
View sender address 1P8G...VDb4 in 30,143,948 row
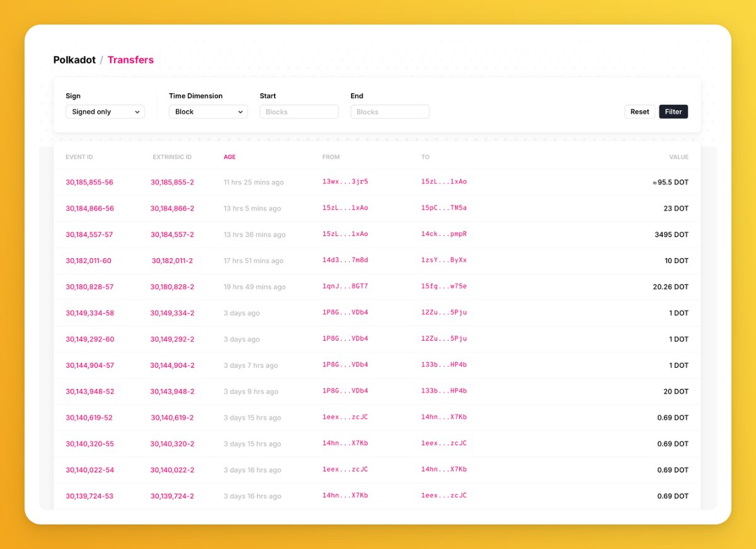click(345, 391)
